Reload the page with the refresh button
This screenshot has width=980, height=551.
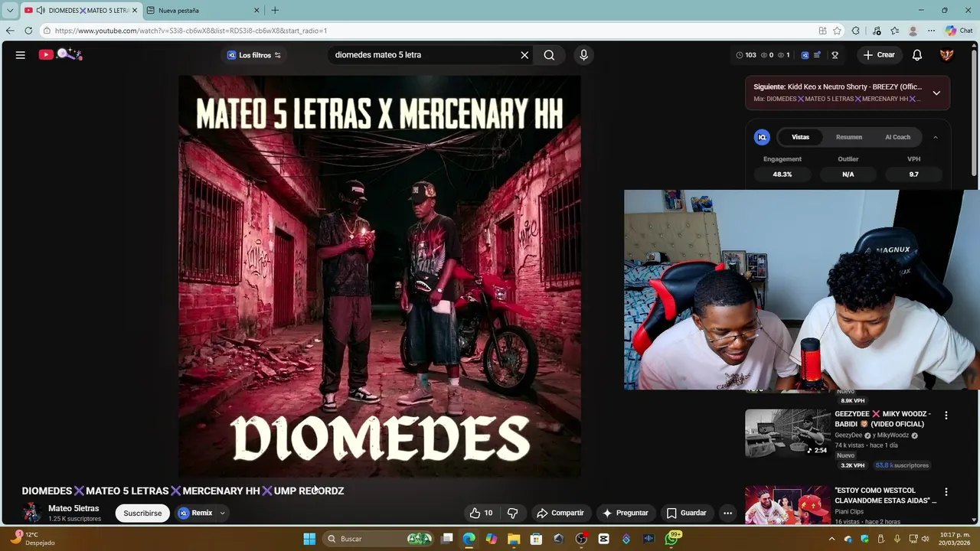[28, 31]
